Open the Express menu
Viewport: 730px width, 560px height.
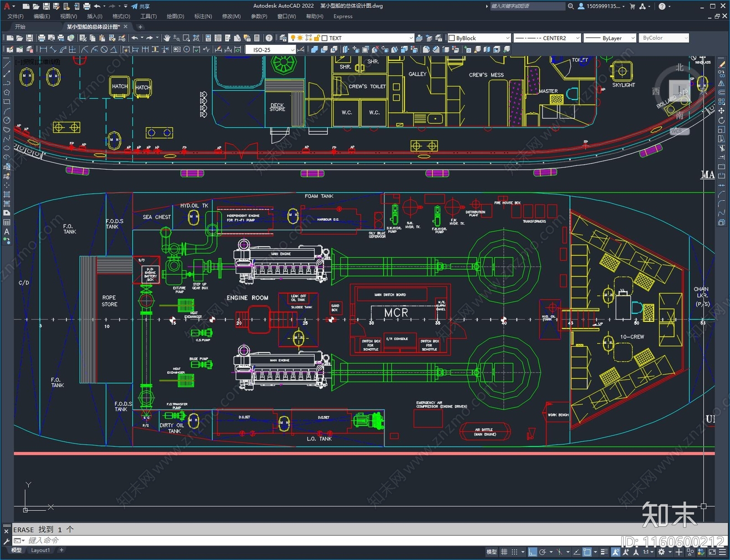343,16
